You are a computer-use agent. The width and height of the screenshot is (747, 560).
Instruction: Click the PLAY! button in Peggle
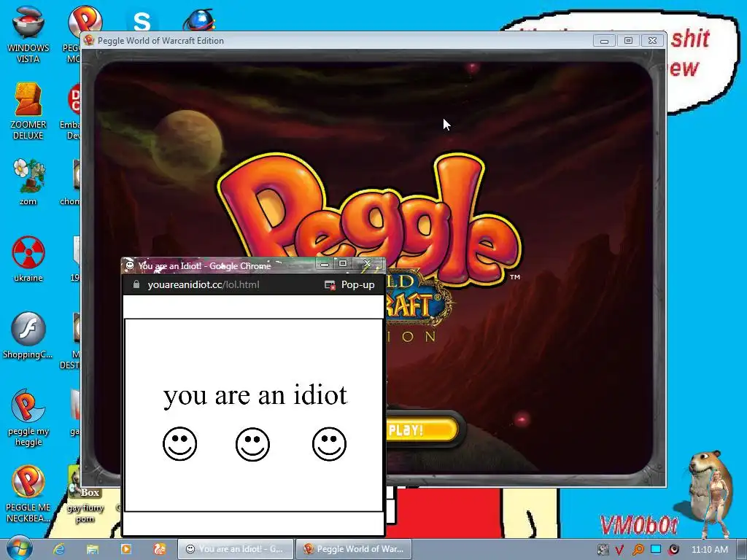[422, 429]
